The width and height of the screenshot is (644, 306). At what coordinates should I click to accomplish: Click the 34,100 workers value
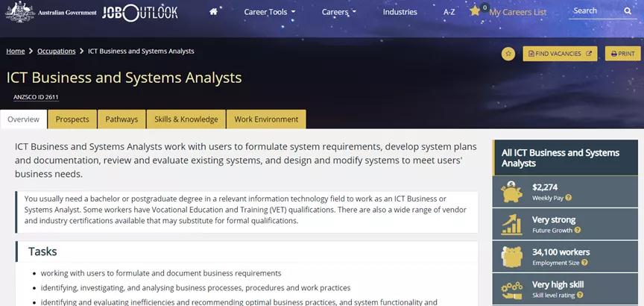tap(561, 252)
